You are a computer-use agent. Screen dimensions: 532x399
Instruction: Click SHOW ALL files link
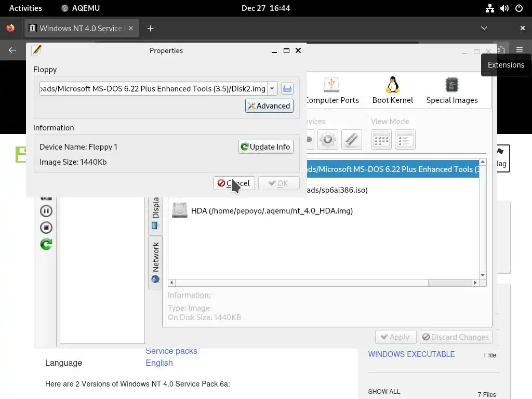384,392
